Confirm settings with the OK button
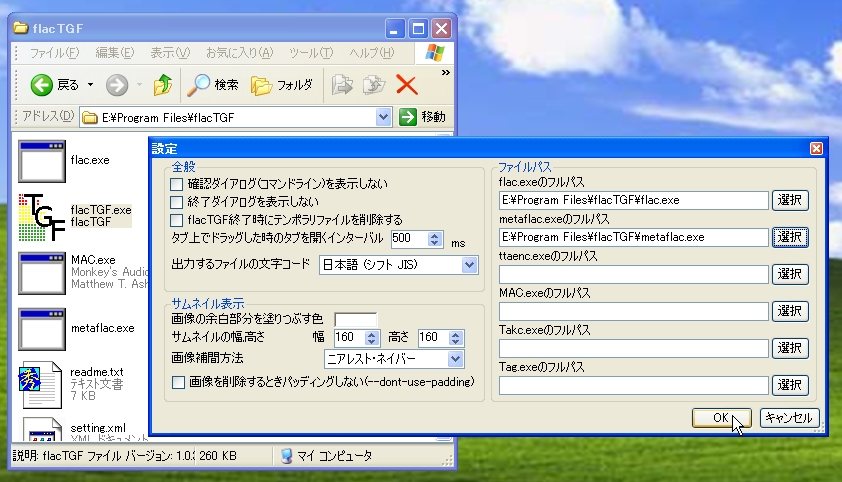This screenshot has width=842, height=482. pos(721,418)
